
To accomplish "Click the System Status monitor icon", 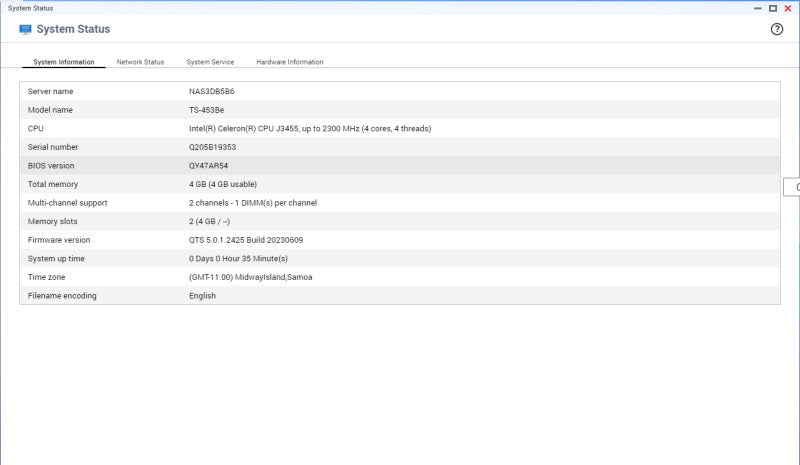I will 25,29.
